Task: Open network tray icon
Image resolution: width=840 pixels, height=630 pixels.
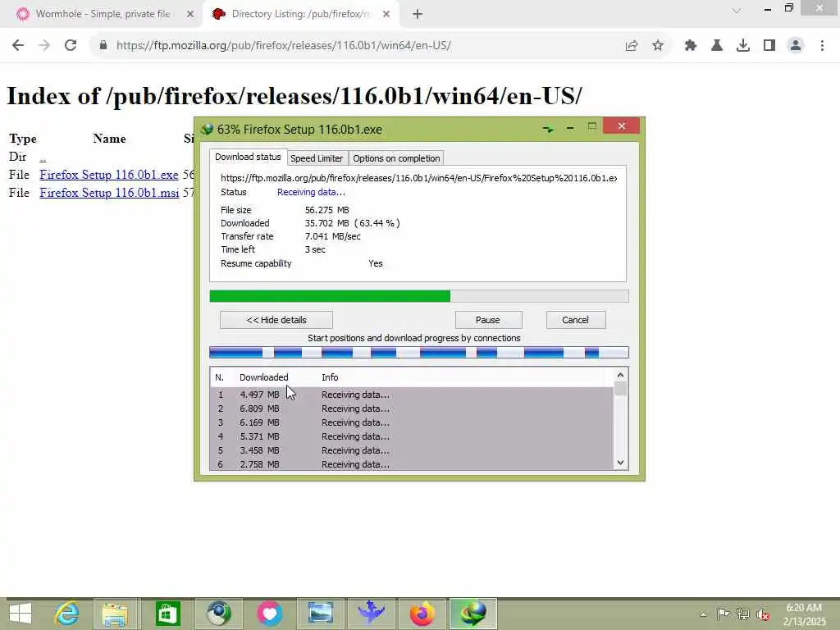Action: click(742, 614)
